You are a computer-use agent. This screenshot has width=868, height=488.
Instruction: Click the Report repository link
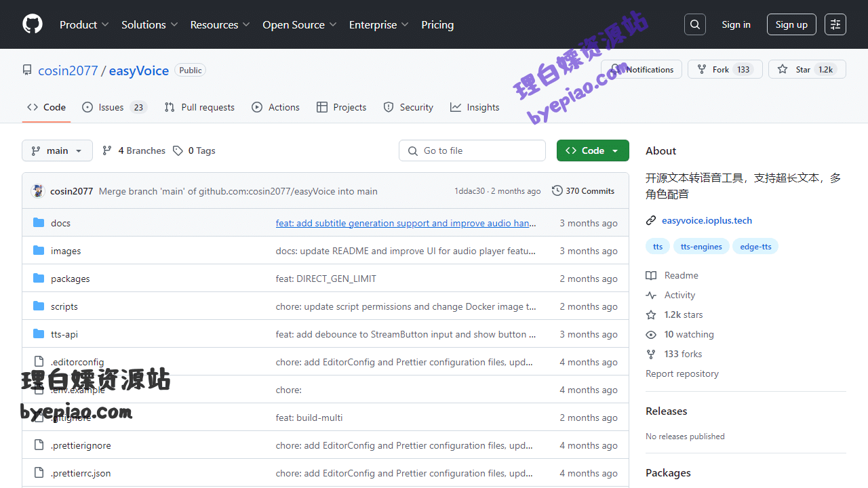point(682,373)
